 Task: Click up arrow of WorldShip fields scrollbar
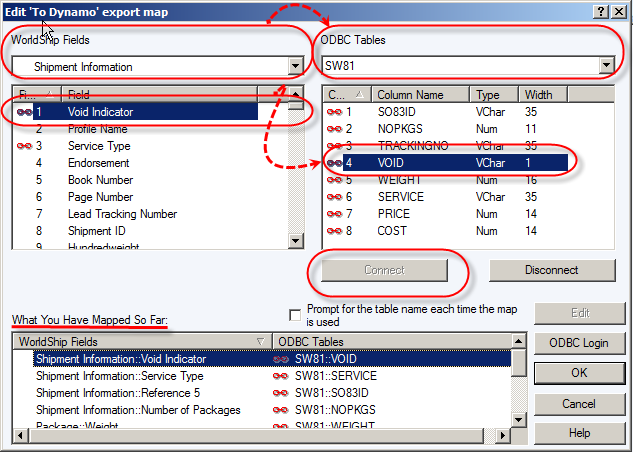point(296,94)
